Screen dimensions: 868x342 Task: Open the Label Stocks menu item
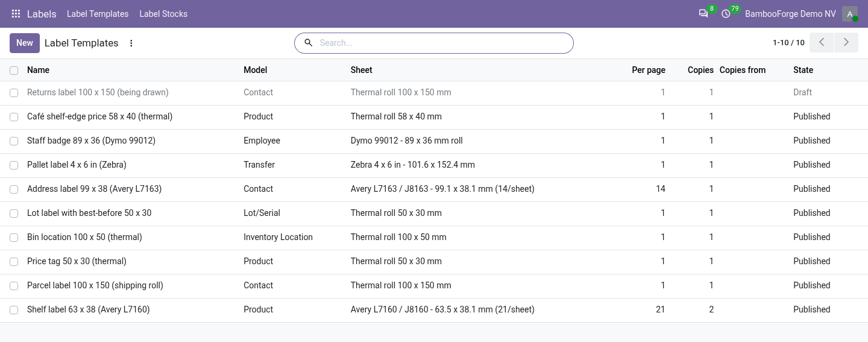[163, 14]
